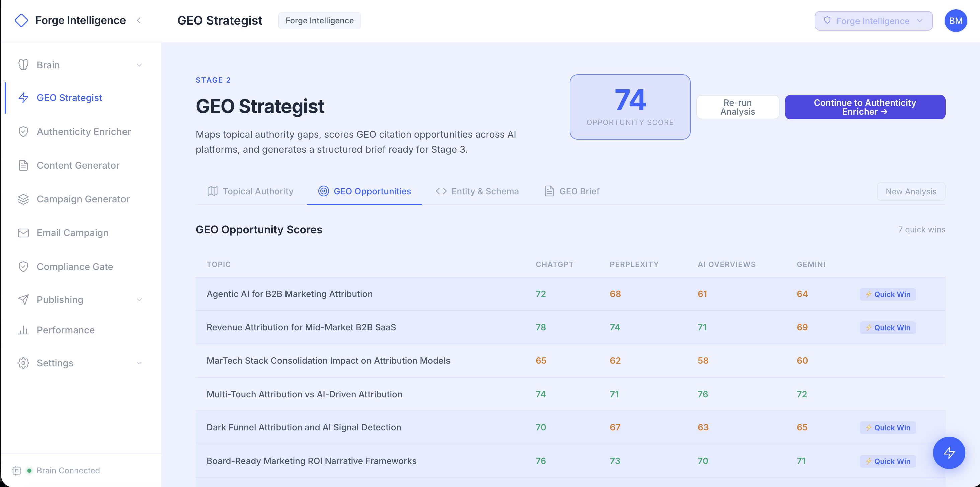This screenshot has height=487, width=980.
Task: Open Authenticity Enricher via shield icon
Action: pos(23,132)
